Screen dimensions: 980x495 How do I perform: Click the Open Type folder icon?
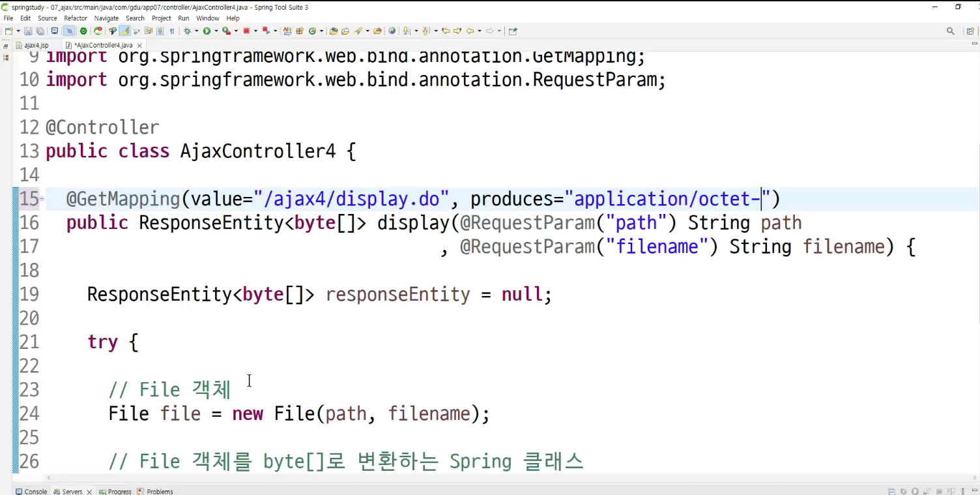[x=333, y=31]
